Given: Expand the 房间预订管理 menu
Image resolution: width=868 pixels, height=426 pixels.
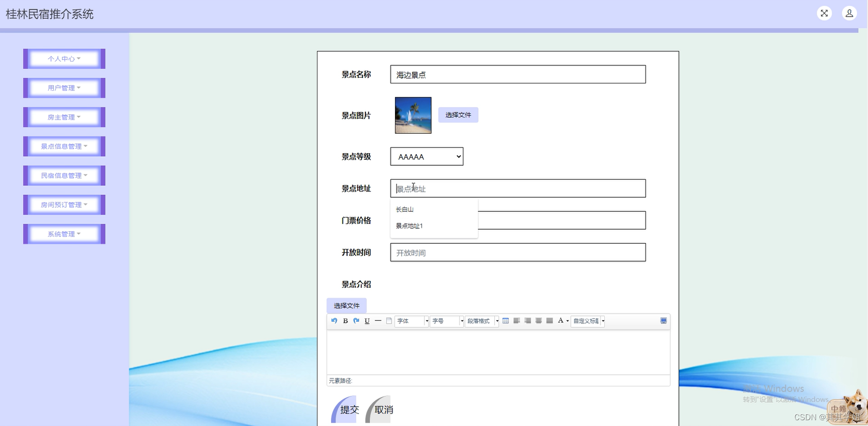Looking at the screenshot, I should [x=64, y=205].
